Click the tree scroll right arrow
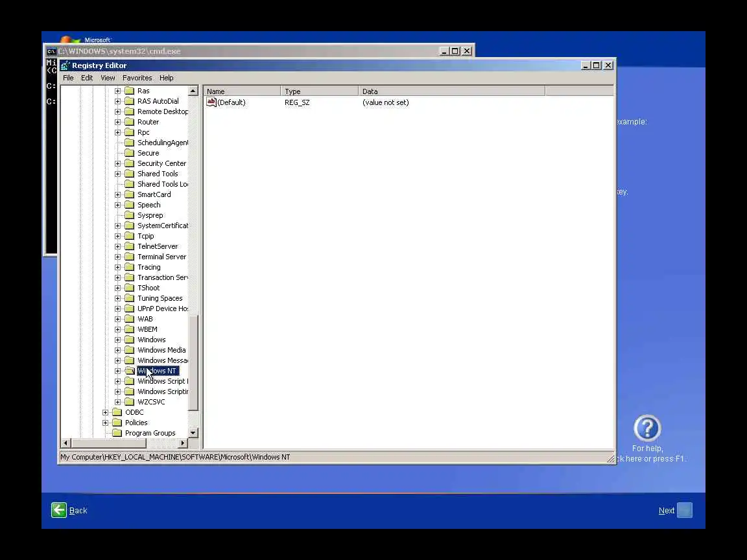 coord(182,443)
